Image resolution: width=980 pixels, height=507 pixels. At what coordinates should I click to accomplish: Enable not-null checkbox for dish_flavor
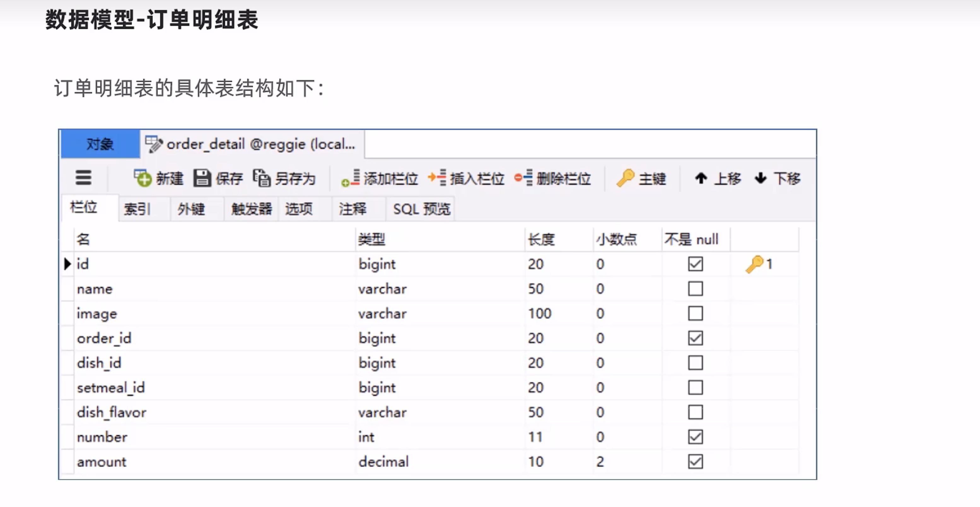695,412
